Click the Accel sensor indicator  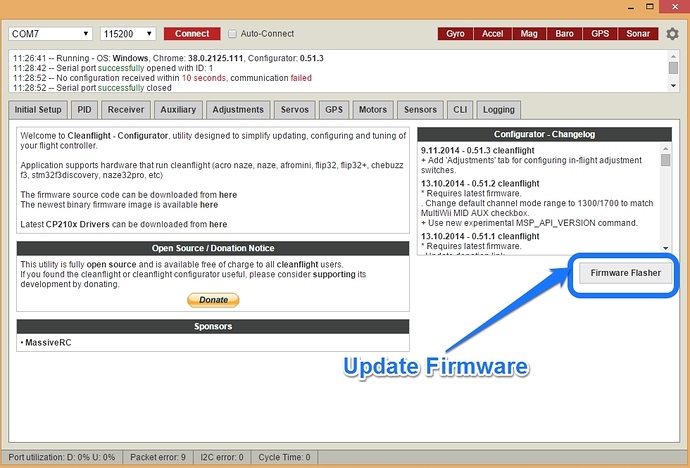coord(492,34)
